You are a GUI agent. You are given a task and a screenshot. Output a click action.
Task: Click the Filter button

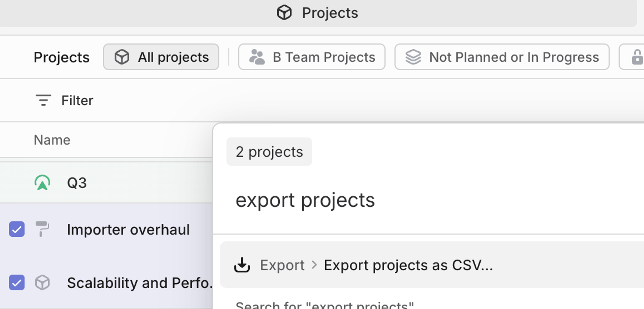point(64,100)
